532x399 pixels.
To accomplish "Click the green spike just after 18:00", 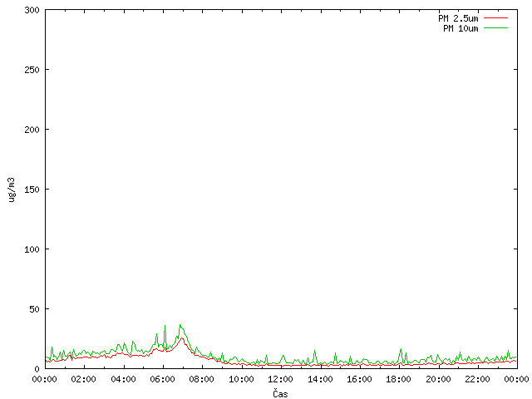I will (401, 349).
